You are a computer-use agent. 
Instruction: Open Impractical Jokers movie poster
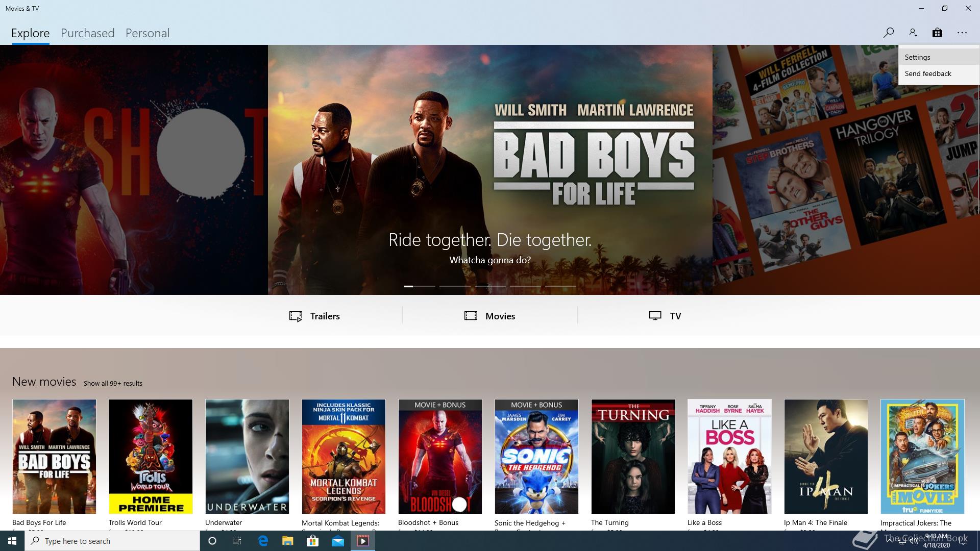tap(922, 457)
